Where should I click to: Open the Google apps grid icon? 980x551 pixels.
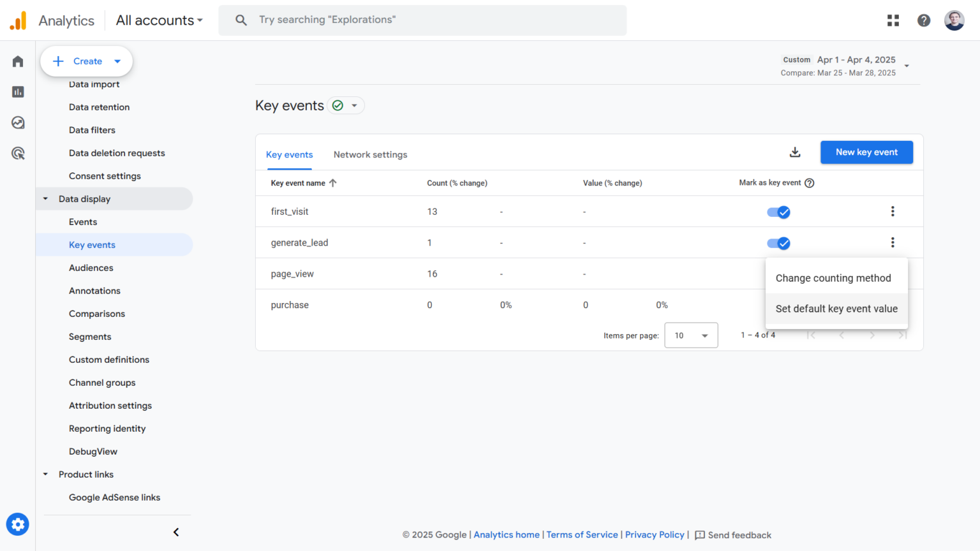tap(893, 20)
